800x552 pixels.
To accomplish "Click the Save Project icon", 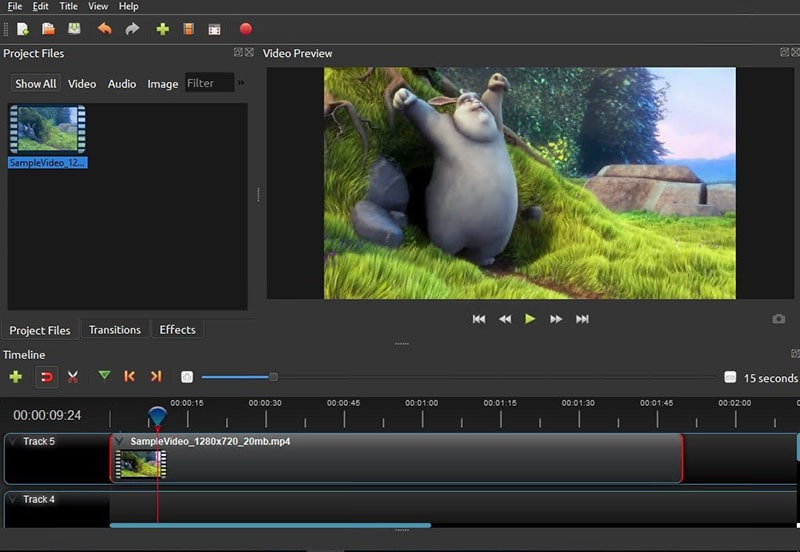I will (x=73, y=29).
